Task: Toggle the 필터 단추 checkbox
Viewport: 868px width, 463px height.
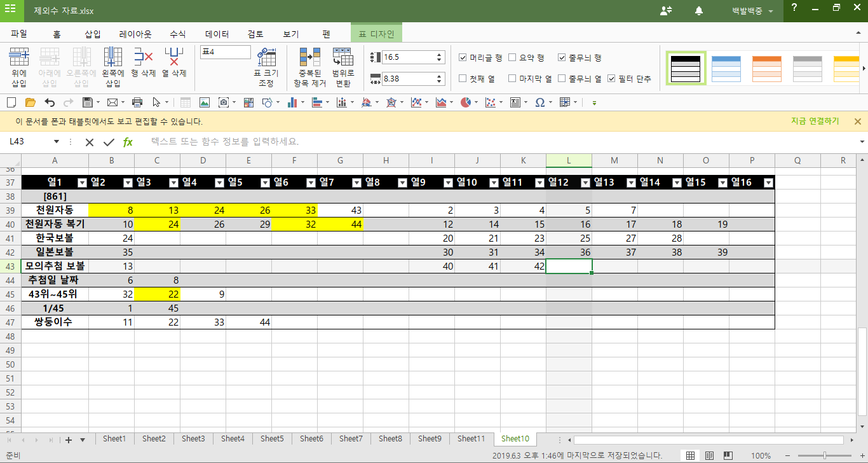Action: tap(611, 79)
